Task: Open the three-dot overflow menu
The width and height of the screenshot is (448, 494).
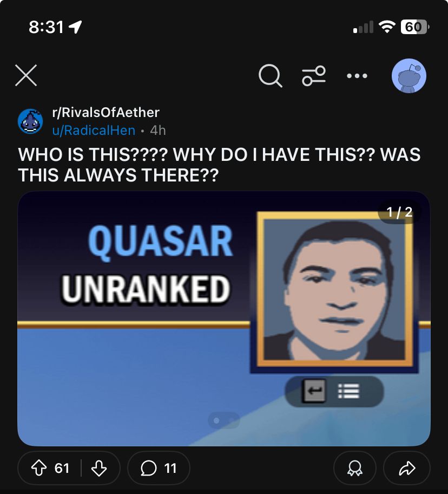Action: pos(357,76)
